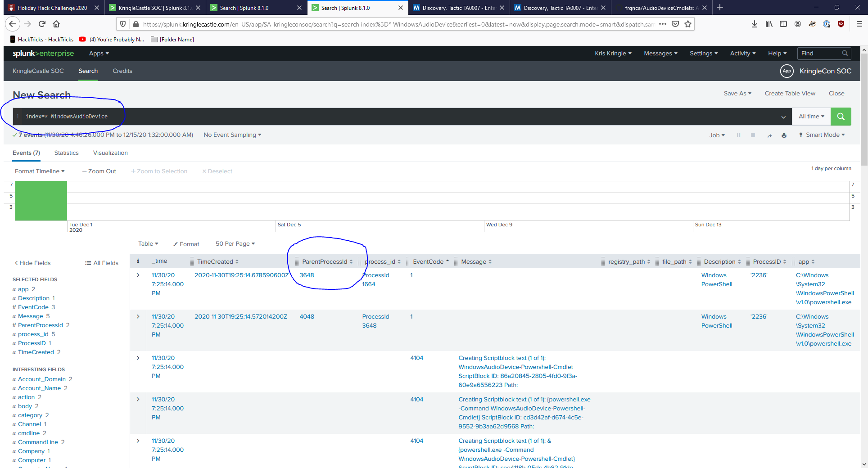
Task: Toggle the Firefox sidebar view
Action: click(783, 24)
